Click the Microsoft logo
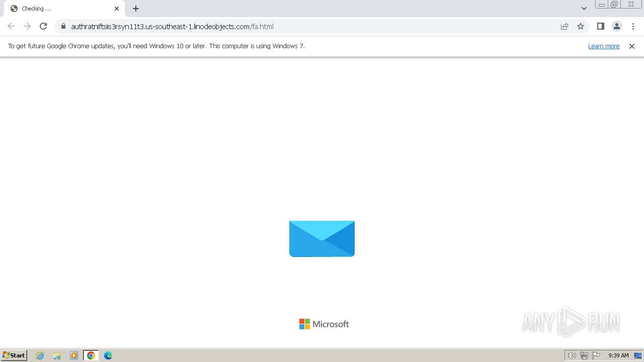 (x=324, y=324)
